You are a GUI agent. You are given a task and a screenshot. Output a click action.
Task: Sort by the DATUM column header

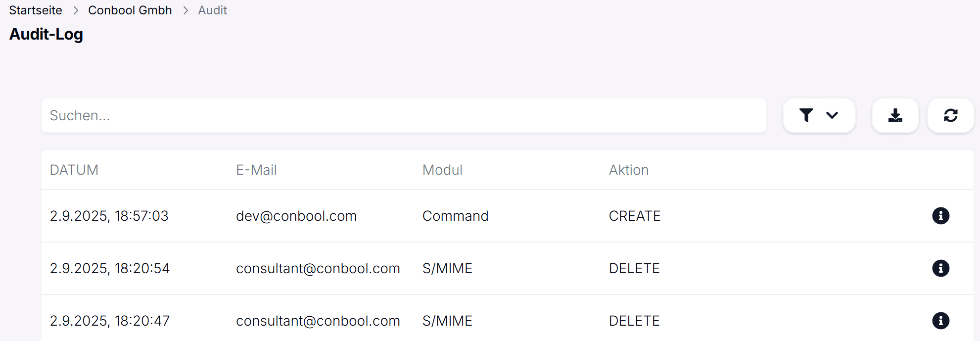tap(74, 170)
